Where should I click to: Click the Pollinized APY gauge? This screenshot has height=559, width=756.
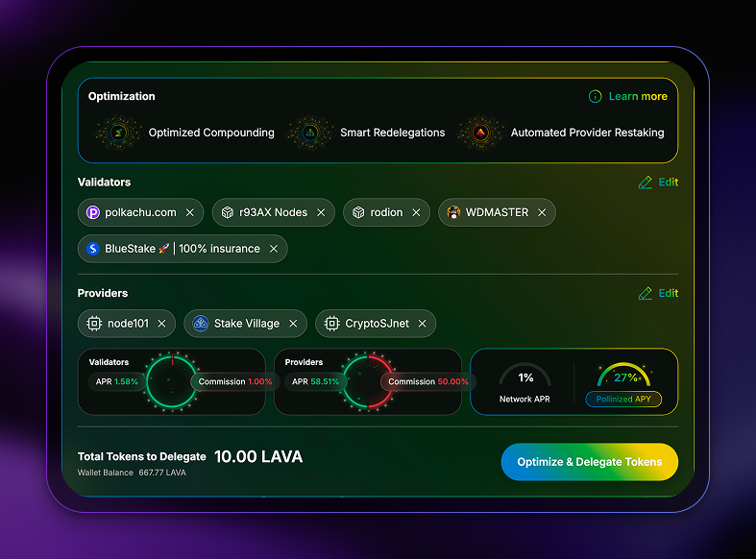click(x=625, y=377)
